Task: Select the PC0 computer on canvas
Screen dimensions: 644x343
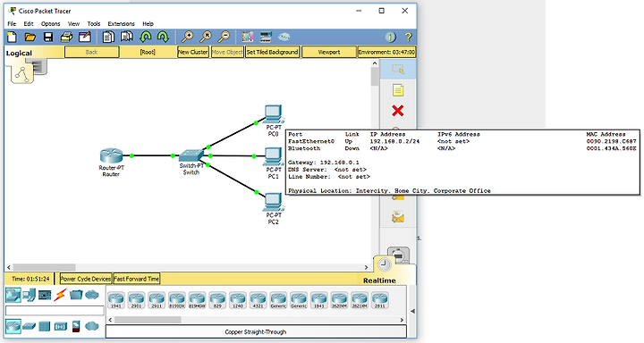Action: [273, 114]
